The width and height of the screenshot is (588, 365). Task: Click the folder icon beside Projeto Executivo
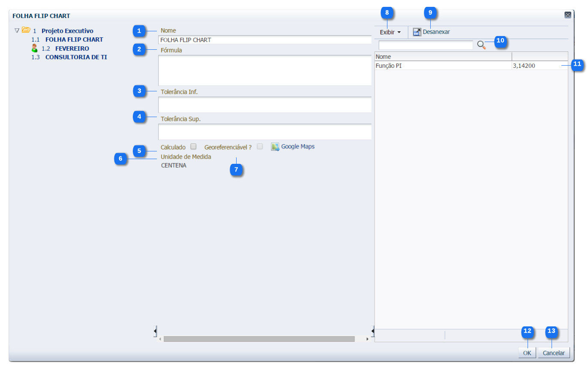(26, 30)
